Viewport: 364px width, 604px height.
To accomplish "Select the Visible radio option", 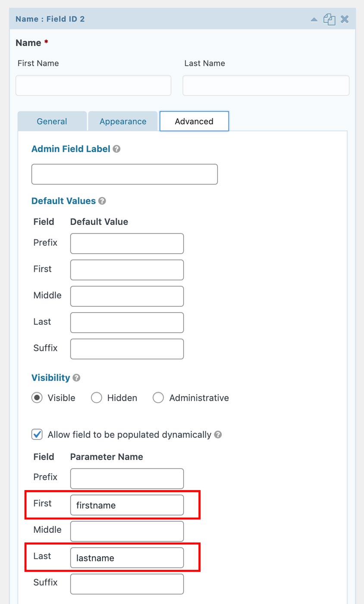I will pyautogui.click(x=37, y=398).
